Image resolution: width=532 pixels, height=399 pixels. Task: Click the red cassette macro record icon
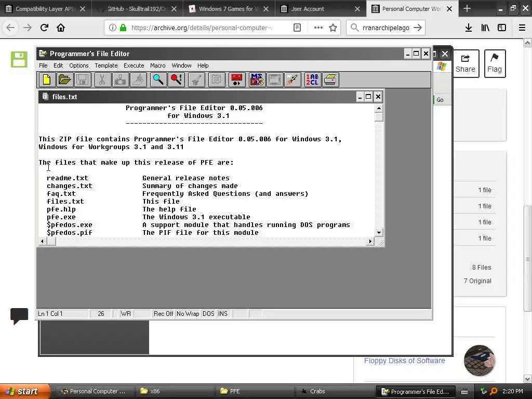237,79
